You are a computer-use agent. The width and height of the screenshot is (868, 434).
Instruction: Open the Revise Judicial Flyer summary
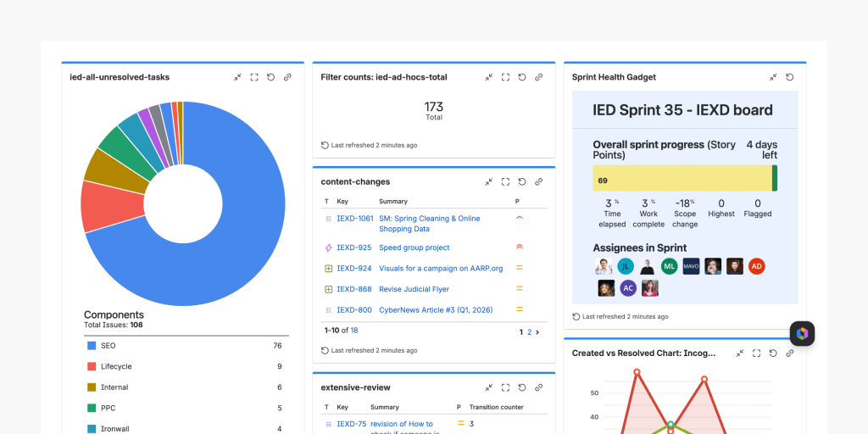[414, 289]
